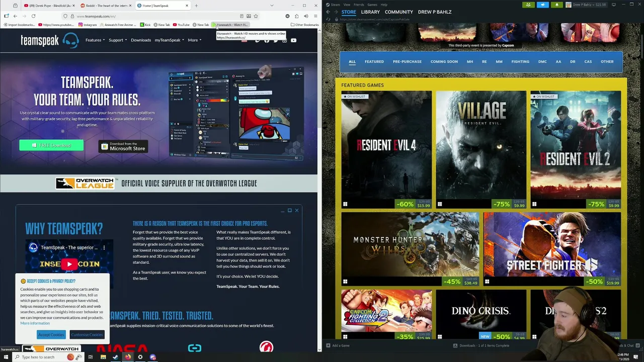
Task: Open the cookie More information link
Action: pos(35,323)
